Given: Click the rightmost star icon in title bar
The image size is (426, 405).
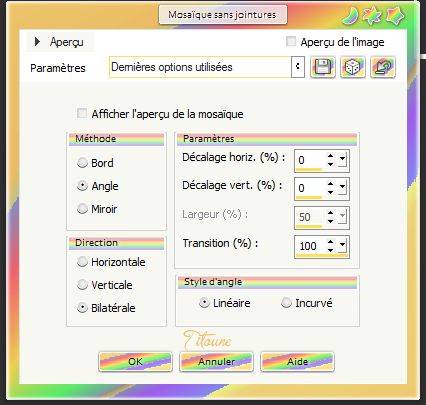Looking at the screenshot, I should coord(395,16).
